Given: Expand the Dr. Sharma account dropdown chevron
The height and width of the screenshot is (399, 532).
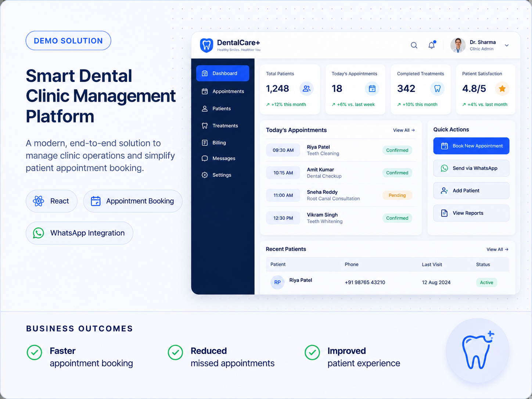Looking at the screenshot, I should click(x=507, y=46).
